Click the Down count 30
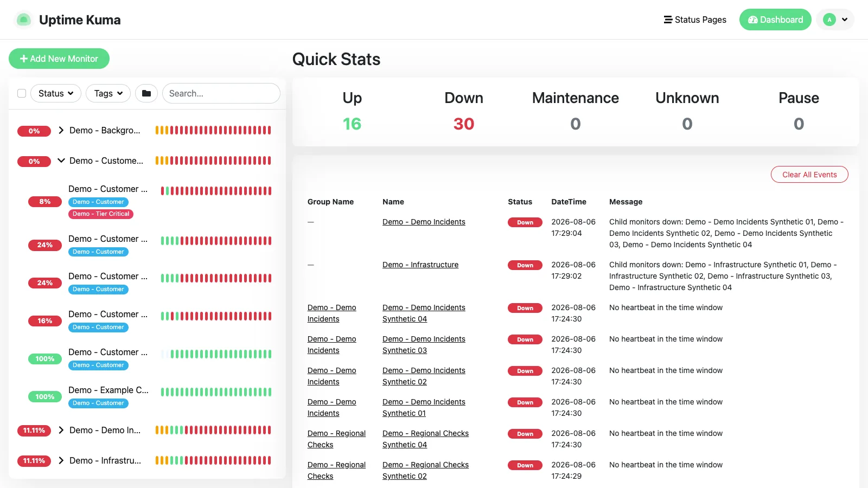The height and width of the screenshot is (488, 868). point(464,124)
